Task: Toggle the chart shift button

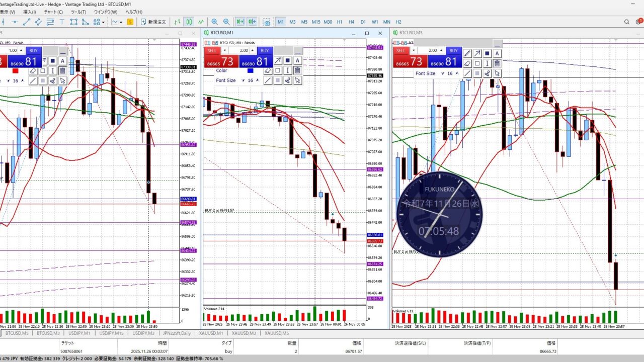Action: [x=252, y=22]
